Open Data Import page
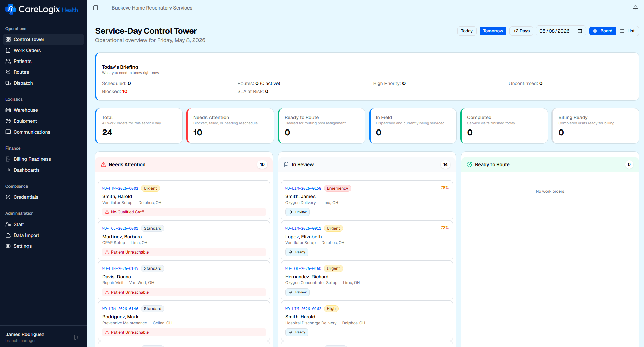 pyautogui.click(x=43, y=235)
